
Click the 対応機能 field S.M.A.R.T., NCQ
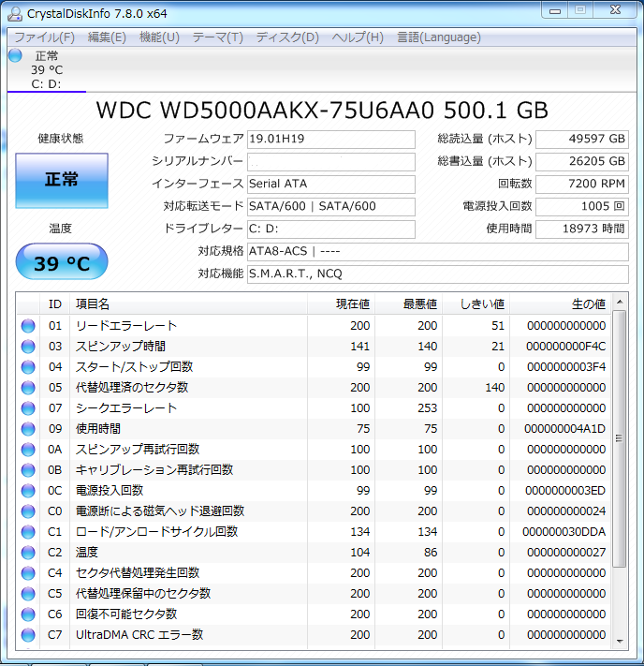click(x=438, y=274)
